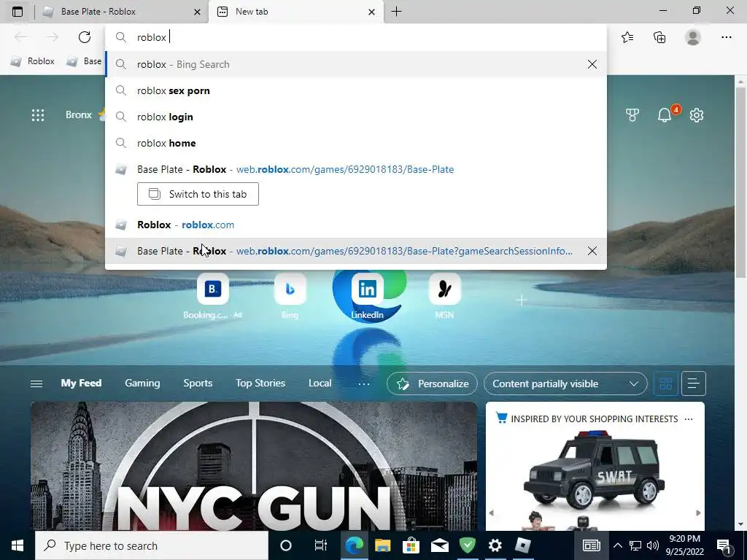Open the Collections icon
Viewport: 747px width, 560px height.
[x=659, y=37]
